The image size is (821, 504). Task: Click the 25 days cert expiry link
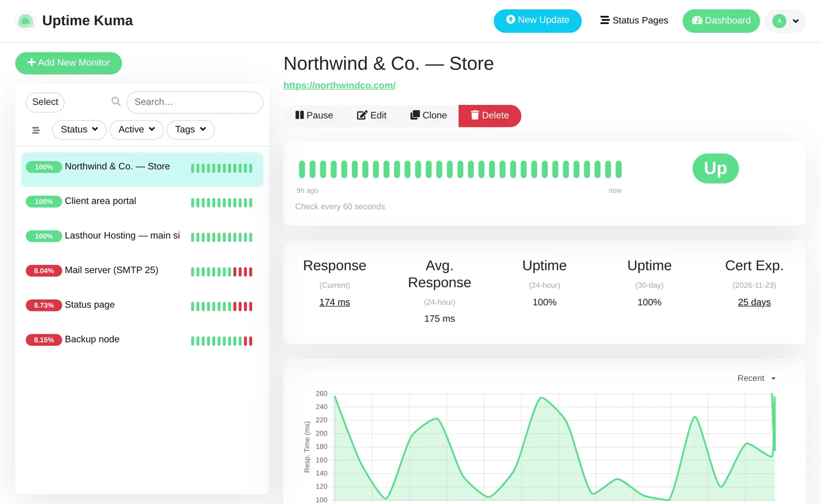(754, 302)
